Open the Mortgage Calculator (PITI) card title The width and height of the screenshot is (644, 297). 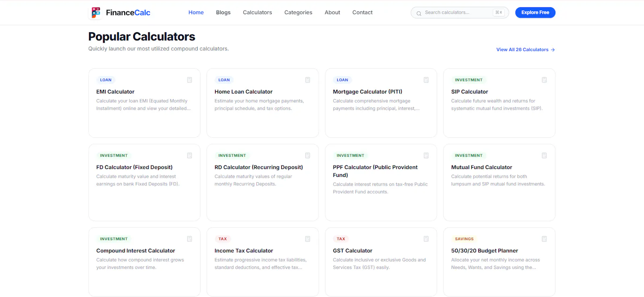click(x=367, y=92)
